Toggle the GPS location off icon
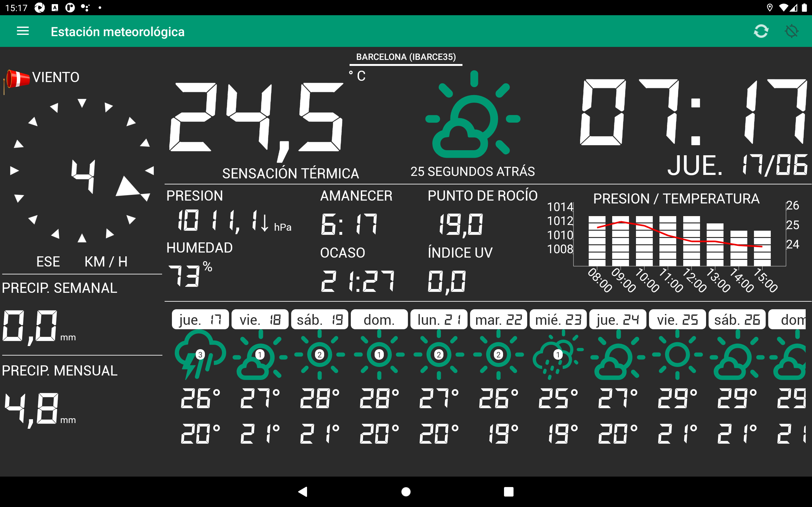The height and width of the screenshot is (507, 812). pyautogui.click(x=791, y=31)
